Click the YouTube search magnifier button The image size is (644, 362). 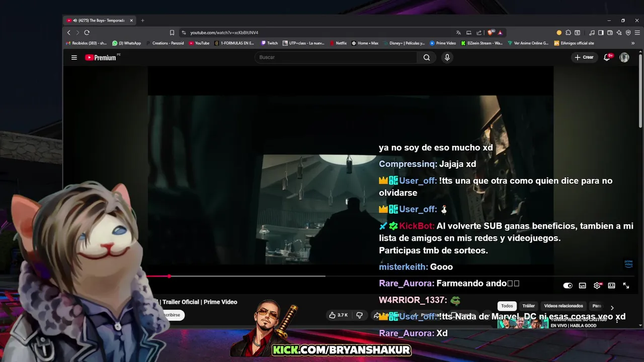point(427,57)
